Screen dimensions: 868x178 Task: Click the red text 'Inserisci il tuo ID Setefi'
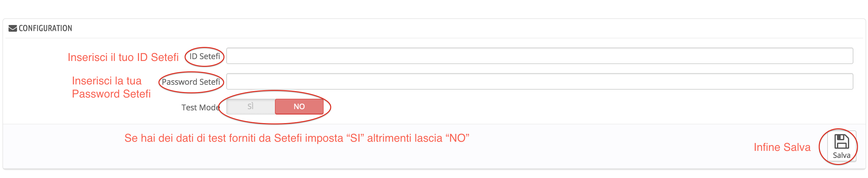[x=123, y=57]
